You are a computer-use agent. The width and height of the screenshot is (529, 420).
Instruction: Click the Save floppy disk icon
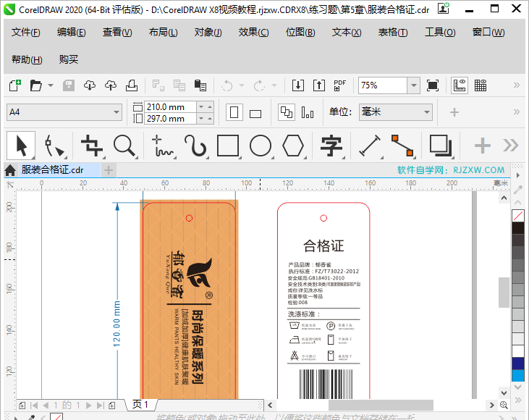69,85
